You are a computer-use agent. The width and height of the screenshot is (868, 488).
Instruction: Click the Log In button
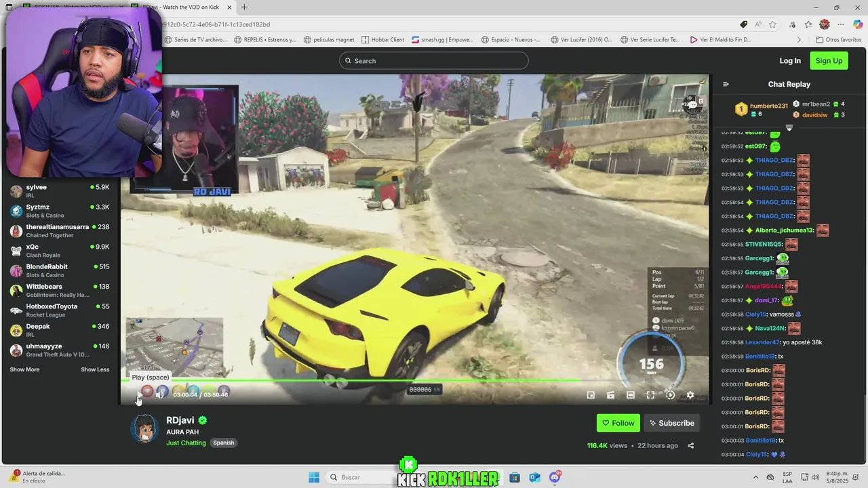pyautogui.click(x=790, y=61)
